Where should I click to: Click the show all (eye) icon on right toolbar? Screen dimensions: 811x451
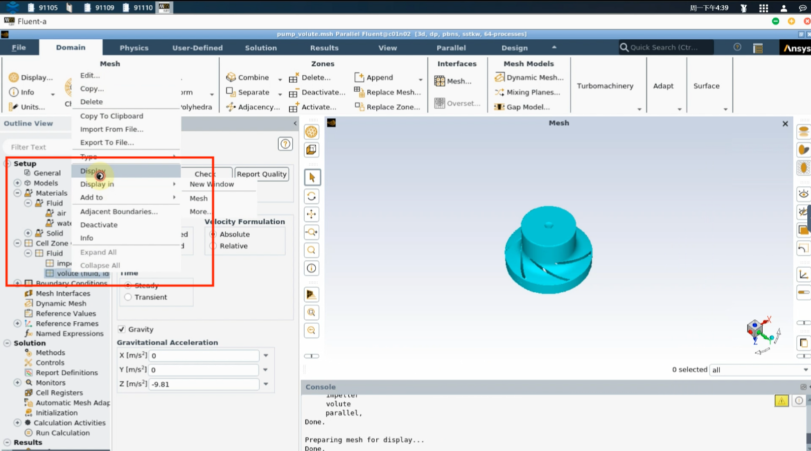pos(803,194)
